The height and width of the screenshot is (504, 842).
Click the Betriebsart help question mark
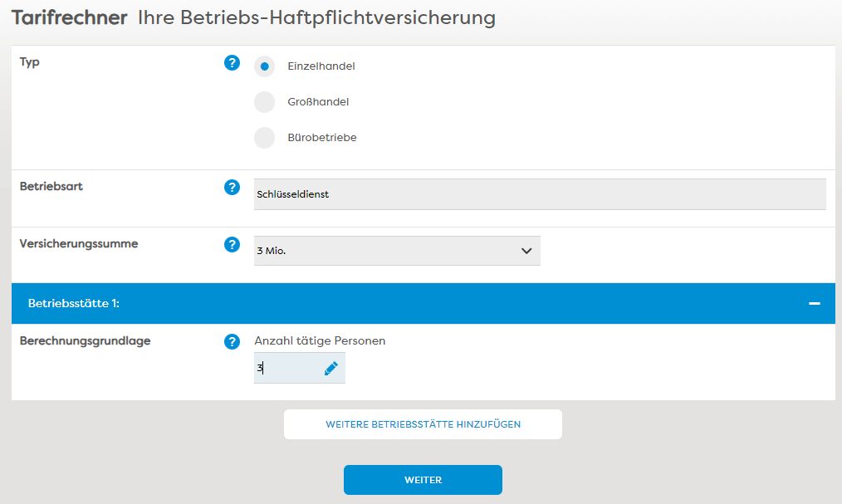(232, 188)
